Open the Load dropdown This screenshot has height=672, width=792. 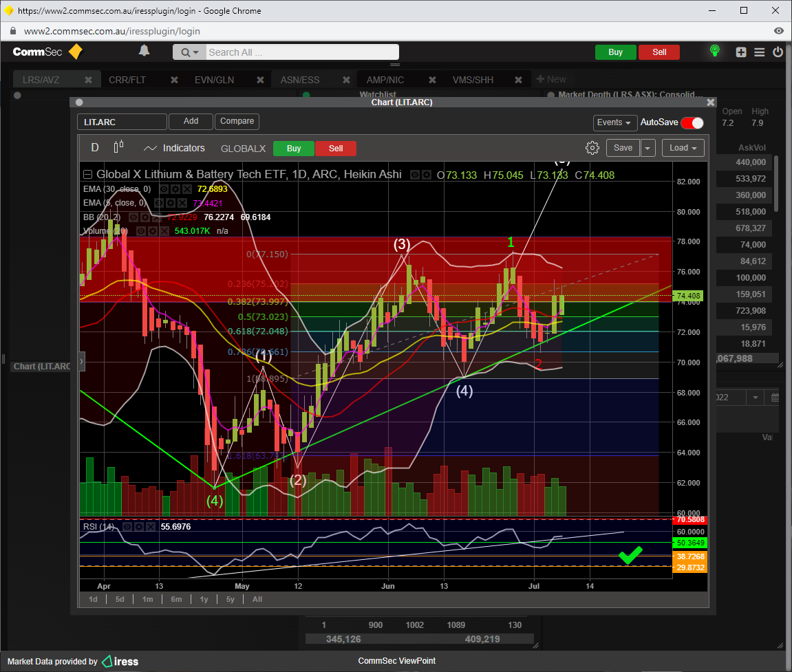click(x=683, y=148)
